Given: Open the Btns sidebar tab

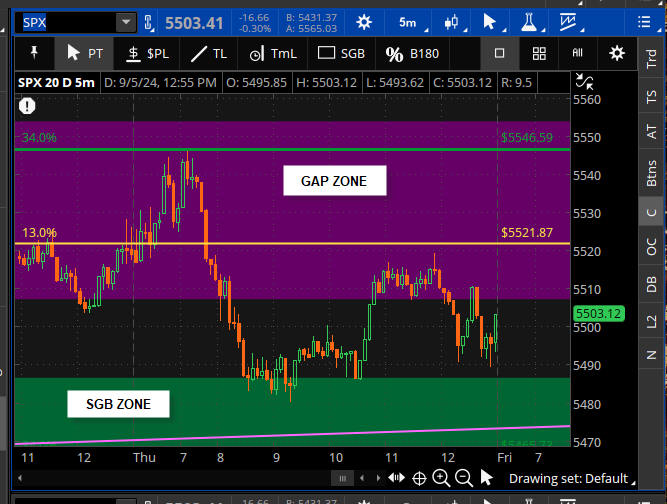Looking at the screenshot, I should tap(651, 173).
